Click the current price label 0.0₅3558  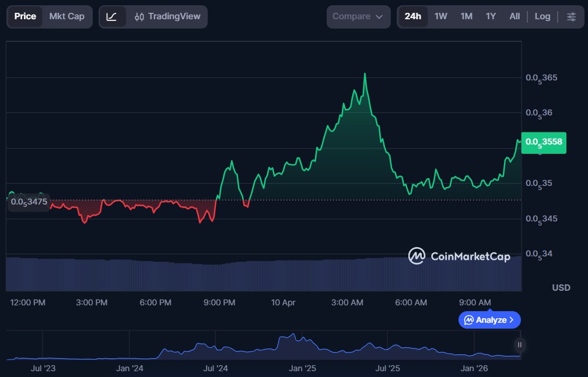coord(544,142)
